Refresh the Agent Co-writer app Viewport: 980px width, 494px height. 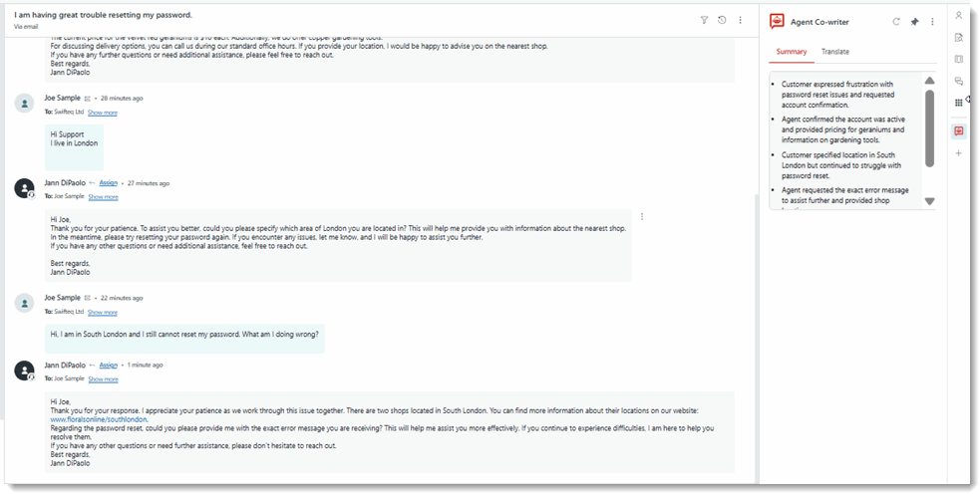(896, 21)
